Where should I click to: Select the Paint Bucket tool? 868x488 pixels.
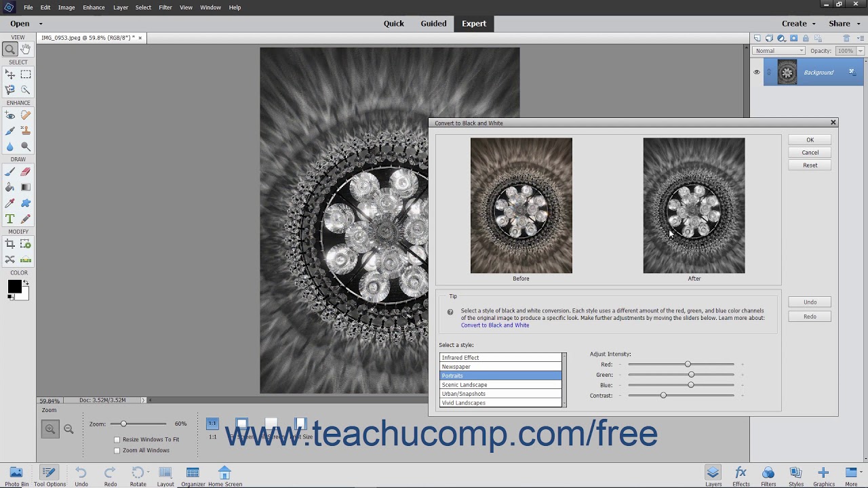point(9,187)
